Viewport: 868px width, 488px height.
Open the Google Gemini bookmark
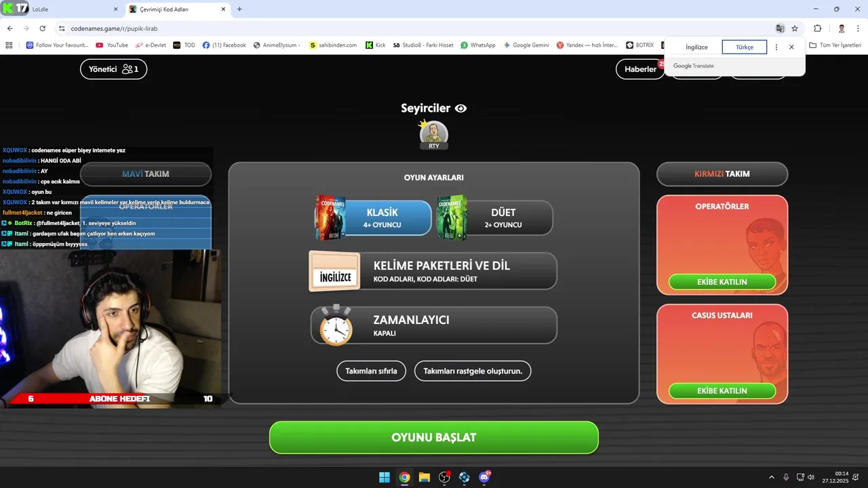(526, 45)
